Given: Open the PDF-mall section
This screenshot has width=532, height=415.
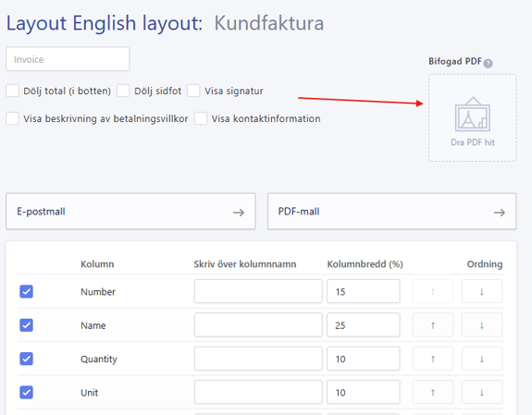Looking at the screenshot, I should coord(392,212).
